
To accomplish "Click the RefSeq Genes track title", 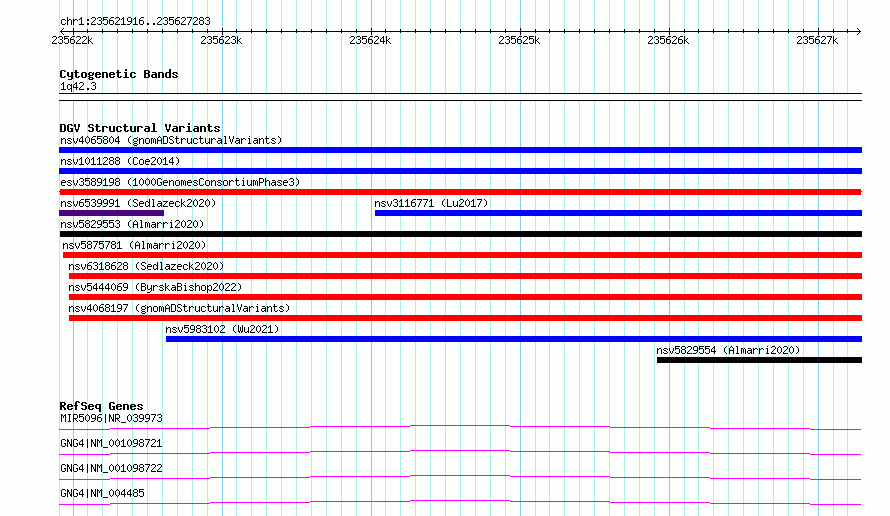I will click(101, 406).
